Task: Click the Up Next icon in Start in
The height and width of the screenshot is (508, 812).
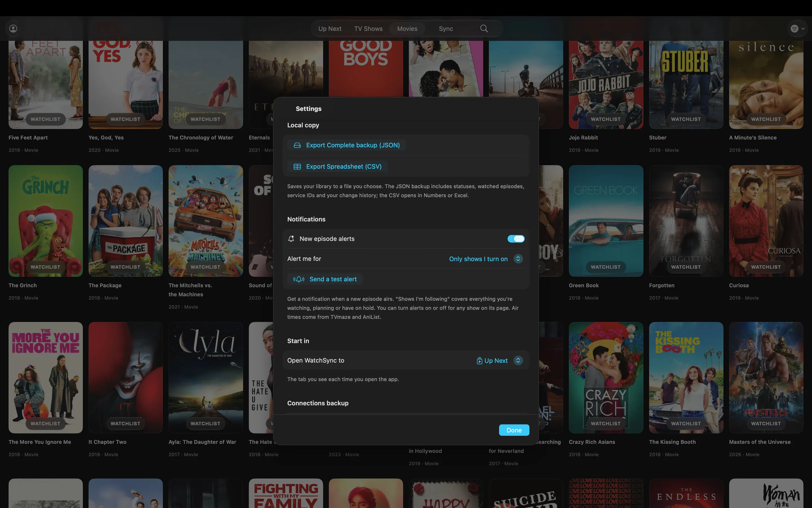Action: [480, 360]
